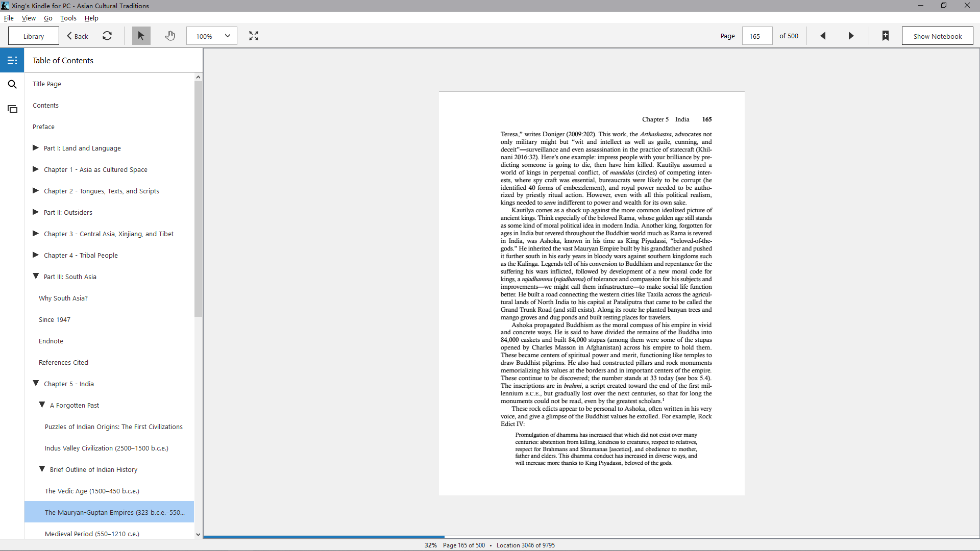Select the hand pan tool
This screenshot has height=551, width=980.
170,36
